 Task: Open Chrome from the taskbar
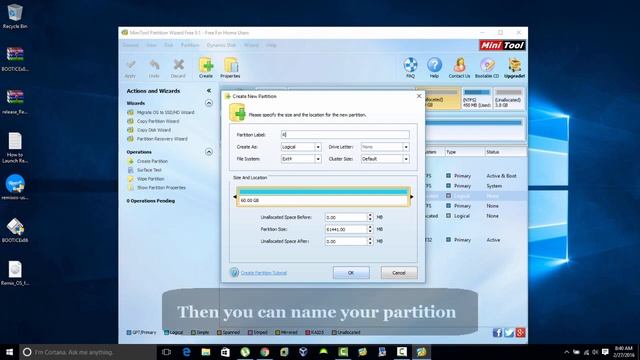point(264,352)
